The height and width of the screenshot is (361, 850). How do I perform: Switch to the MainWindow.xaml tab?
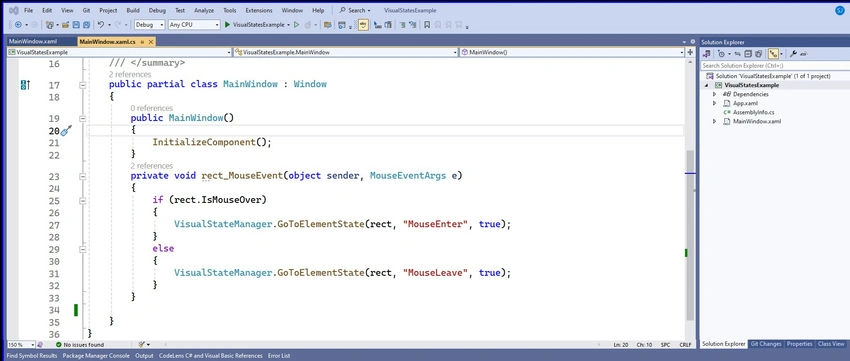33,42
